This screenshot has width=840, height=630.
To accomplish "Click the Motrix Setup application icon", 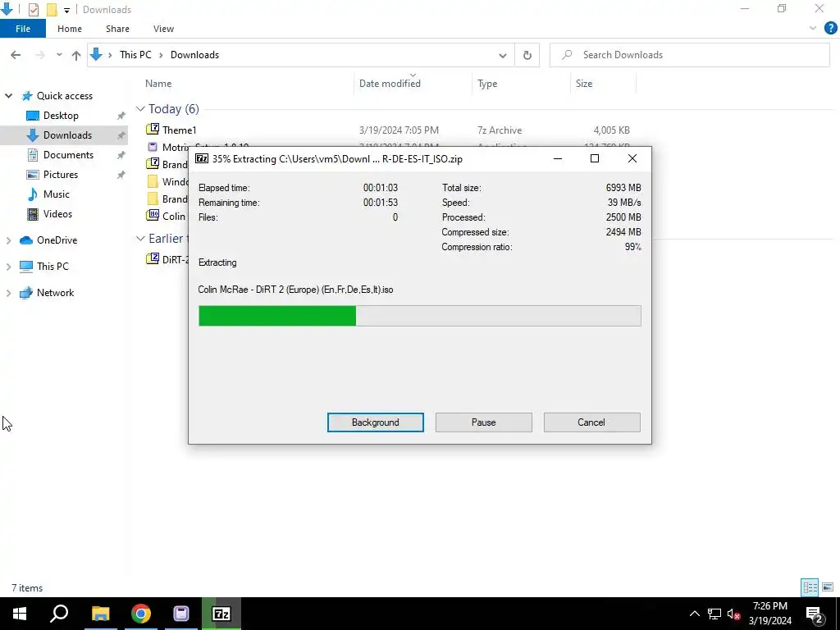I will point(153,147).
